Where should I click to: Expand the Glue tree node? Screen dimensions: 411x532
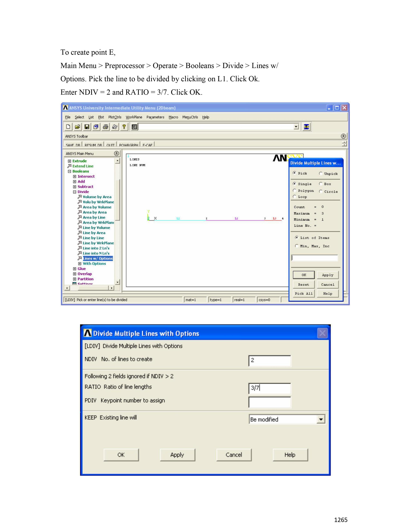pos(74,269)
